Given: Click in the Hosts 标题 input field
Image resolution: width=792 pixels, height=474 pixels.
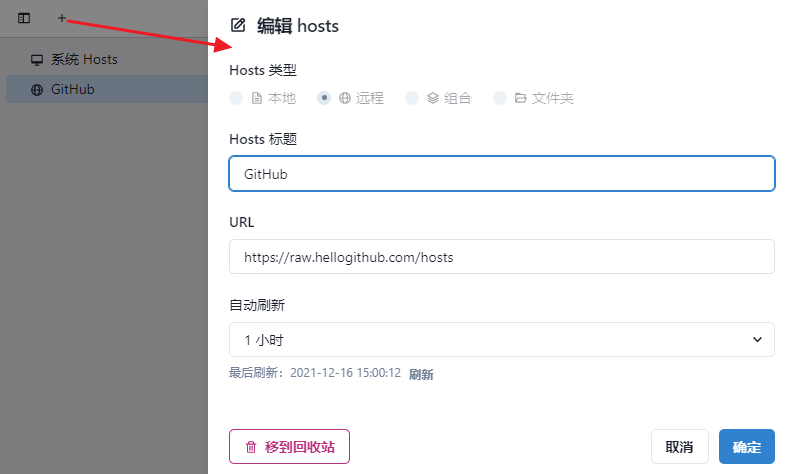Looking at the screenshot, I should pos(500,173).
